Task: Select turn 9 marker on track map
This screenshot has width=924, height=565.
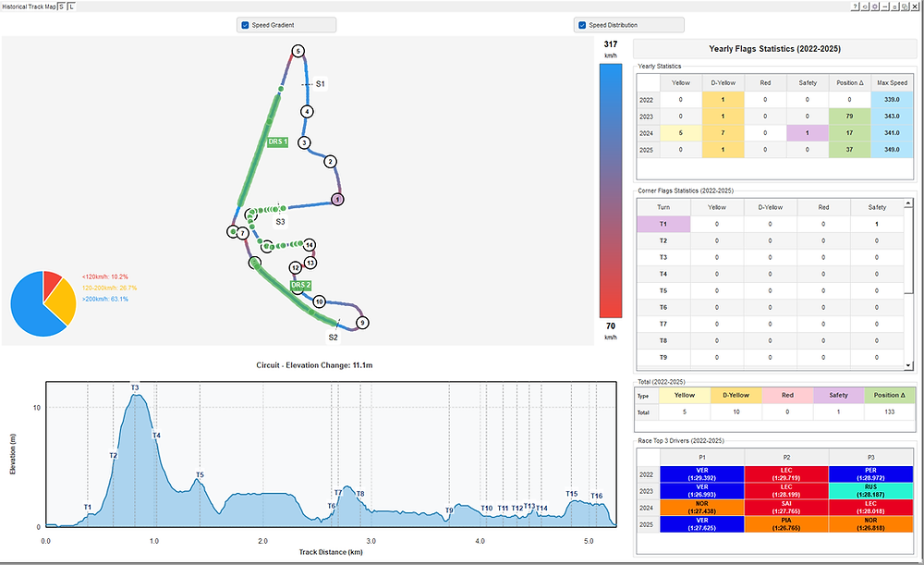Action: 362,323
